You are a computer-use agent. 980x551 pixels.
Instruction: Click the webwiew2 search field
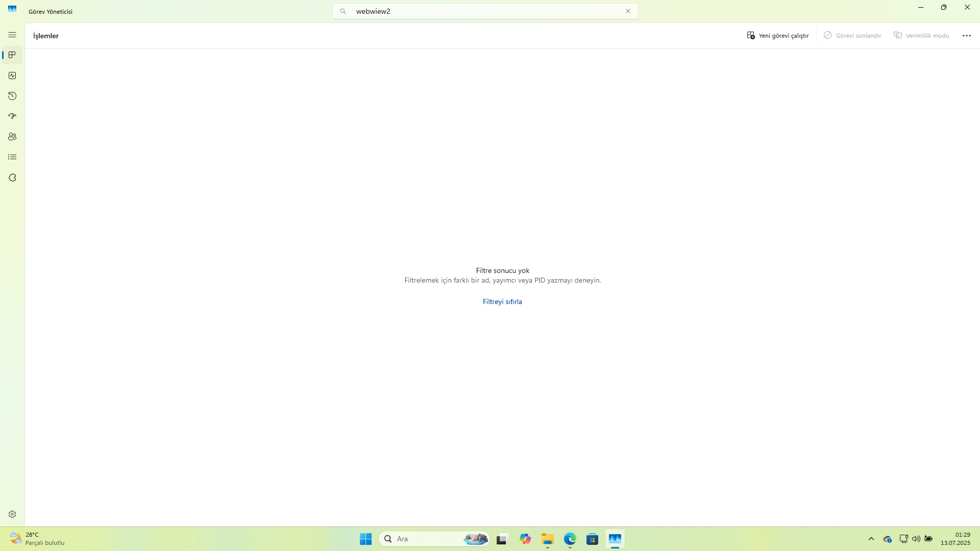[485, 11]
